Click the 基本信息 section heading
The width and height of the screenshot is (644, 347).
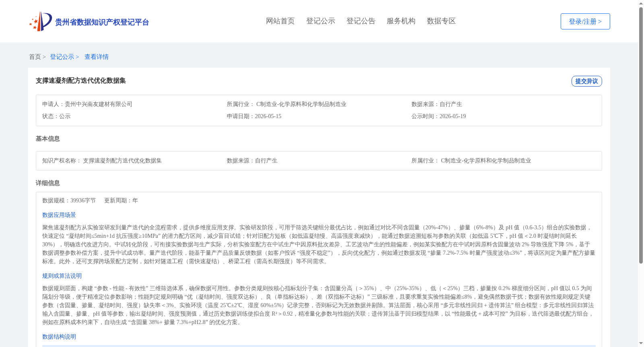coord(47,139)
